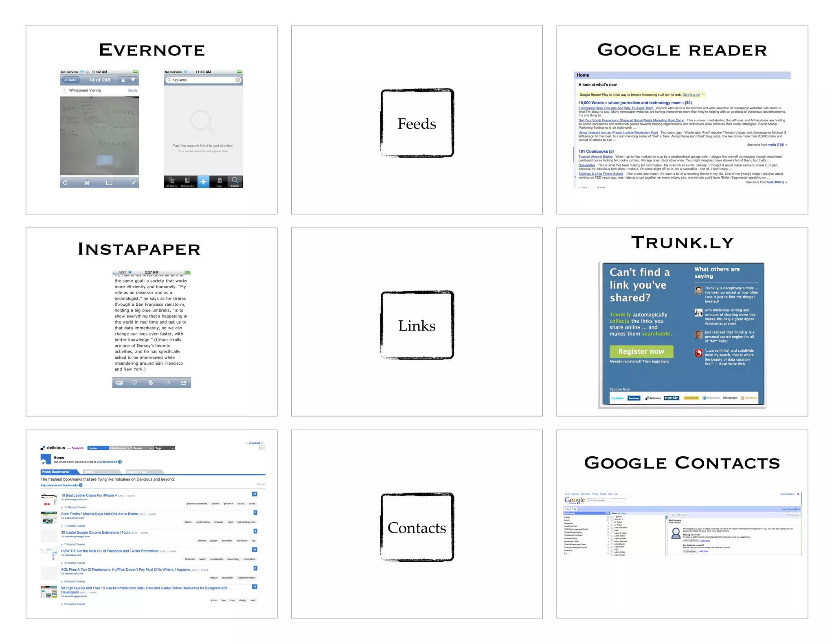
Task: Tap the trash icon in Evernote note toolbar
Action: [87, 182]
